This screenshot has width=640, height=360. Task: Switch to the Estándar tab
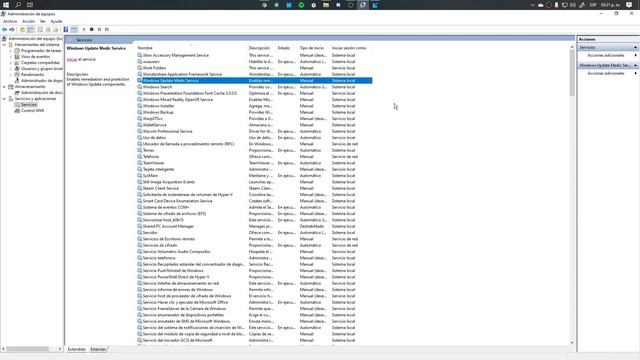[98, 349]
